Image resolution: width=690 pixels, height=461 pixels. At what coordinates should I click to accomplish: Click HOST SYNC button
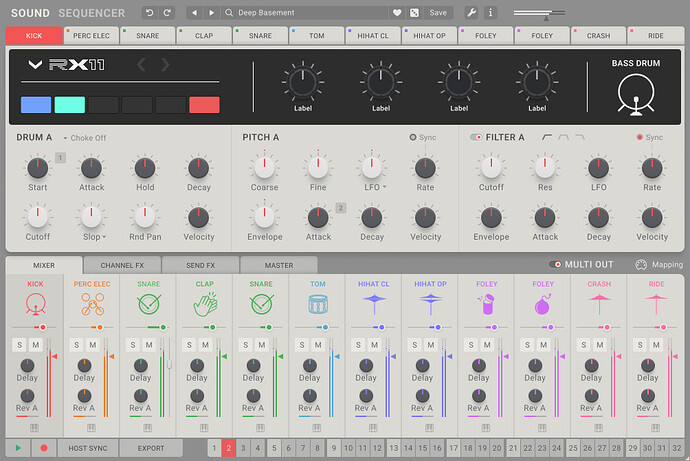(88, 448)
